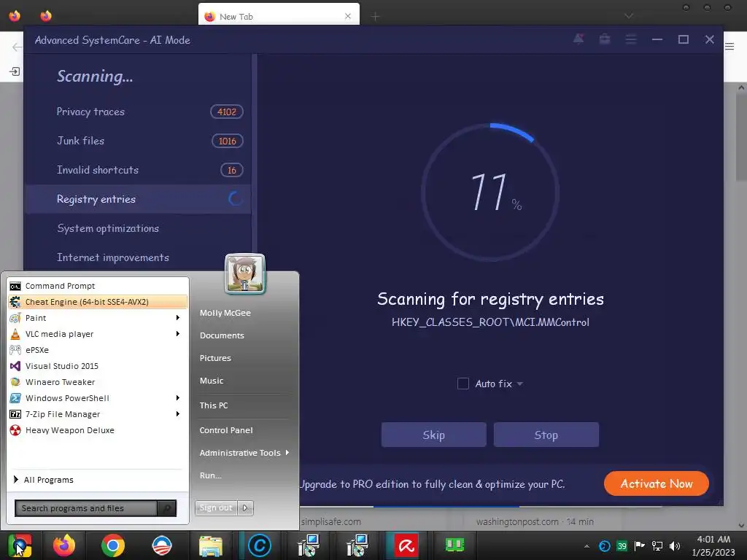This screenshot has height=560, width=747.
Task: Select Registry entries scan category
Action: [138, 199]
